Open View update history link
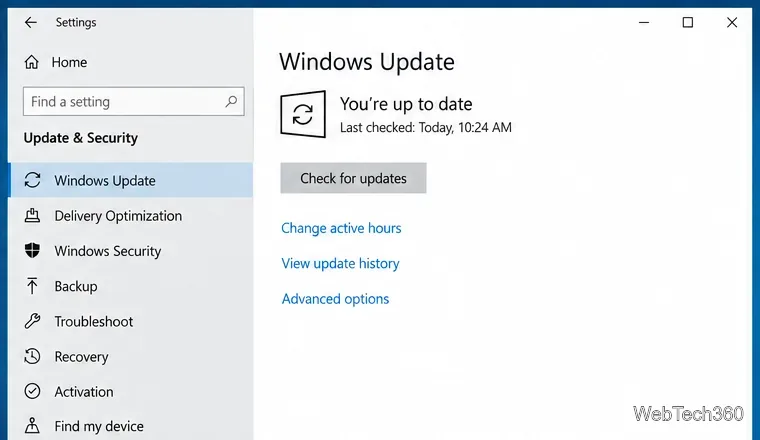 click(x=340, y=263)
